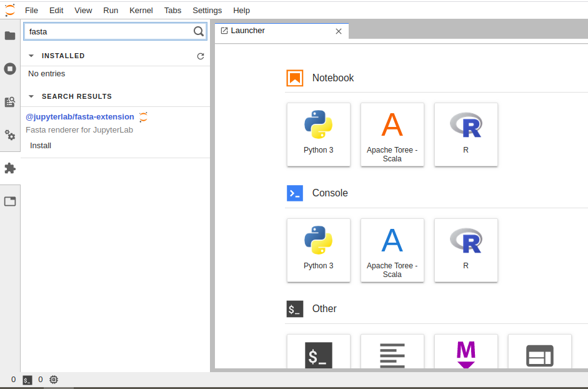Open the Settings menu
The width and height of the screenshot is (588, 389).
click(207, 11)
